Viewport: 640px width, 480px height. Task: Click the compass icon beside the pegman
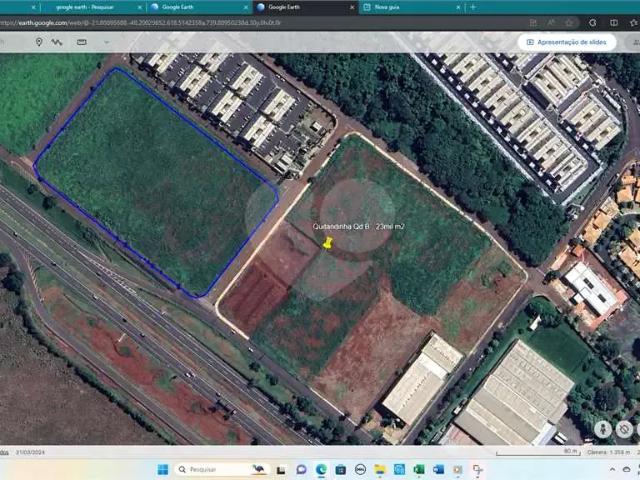[623, 429]
